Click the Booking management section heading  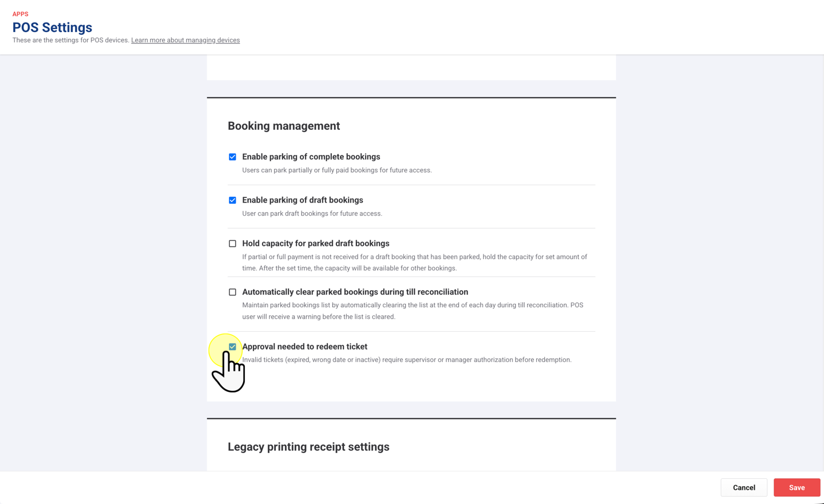tap(284, 126)
